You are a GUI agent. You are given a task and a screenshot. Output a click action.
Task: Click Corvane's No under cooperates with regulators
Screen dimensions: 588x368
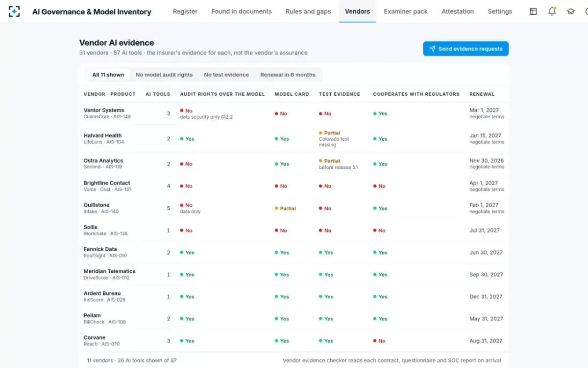click(379, 341)
